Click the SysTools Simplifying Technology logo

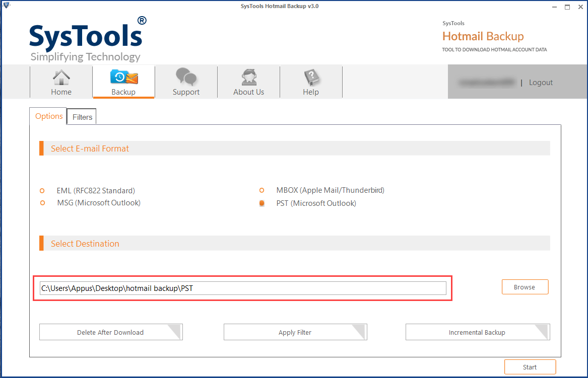[88, 39]
